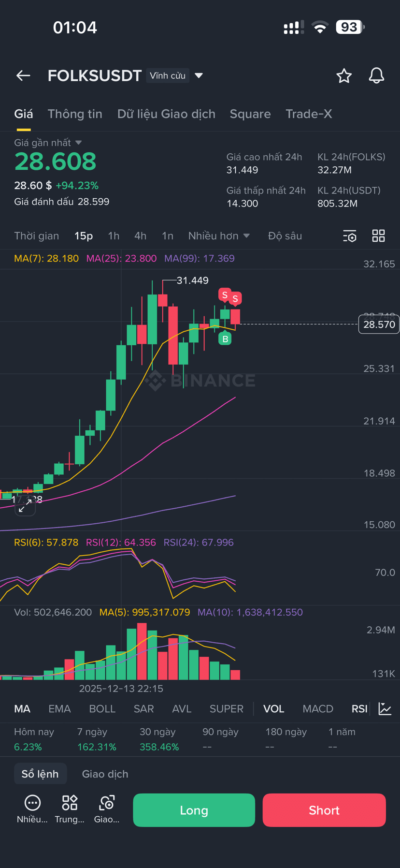Tap the first red S sell marker
This screenshot has height=868, width=400.
pos(225,294)
